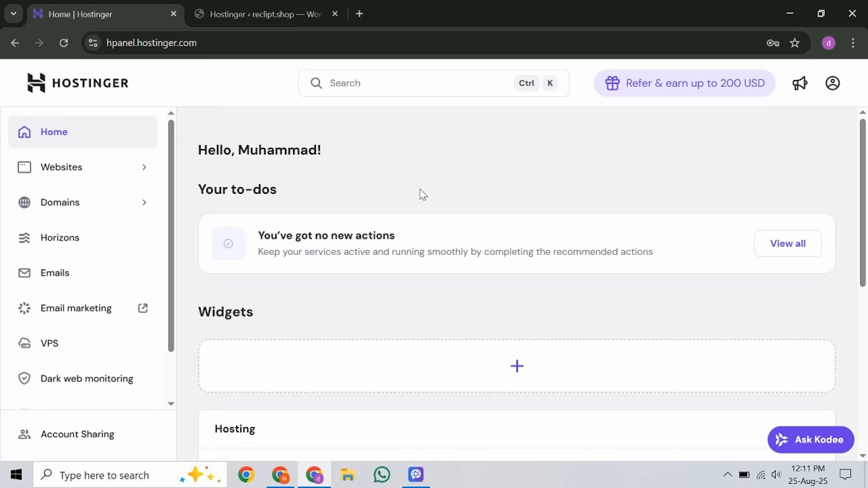
Task: Click the sidebar scrollbar down arrow
Action: 171,404
